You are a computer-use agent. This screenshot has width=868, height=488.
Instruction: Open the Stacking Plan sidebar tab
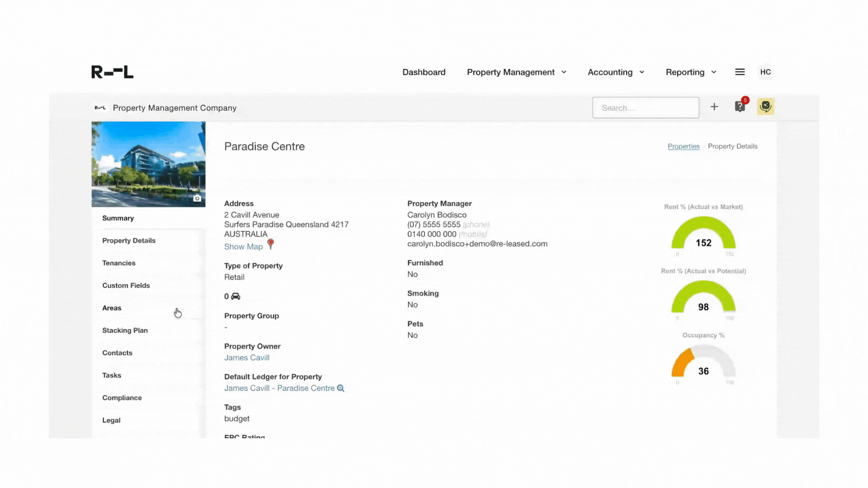125,330
